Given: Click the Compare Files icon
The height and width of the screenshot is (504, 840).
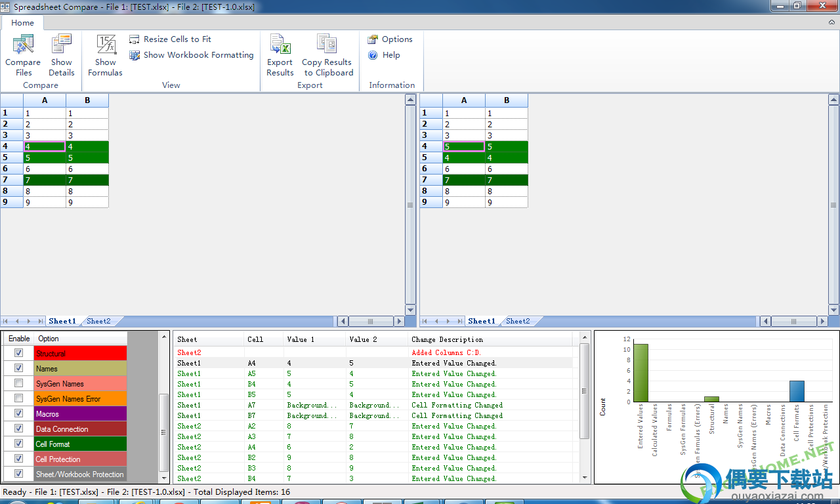Looking at the screenshot, I should click(x=23, y=45).
